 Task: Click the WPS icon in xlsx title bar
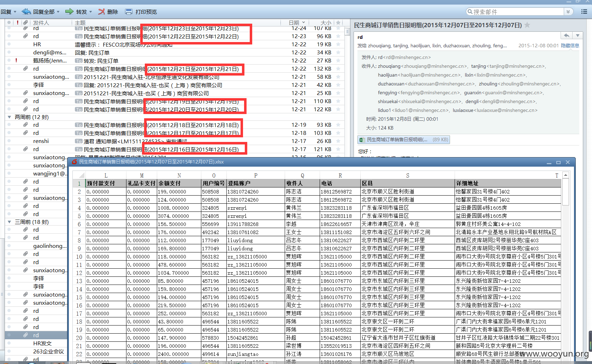(74, 162)
